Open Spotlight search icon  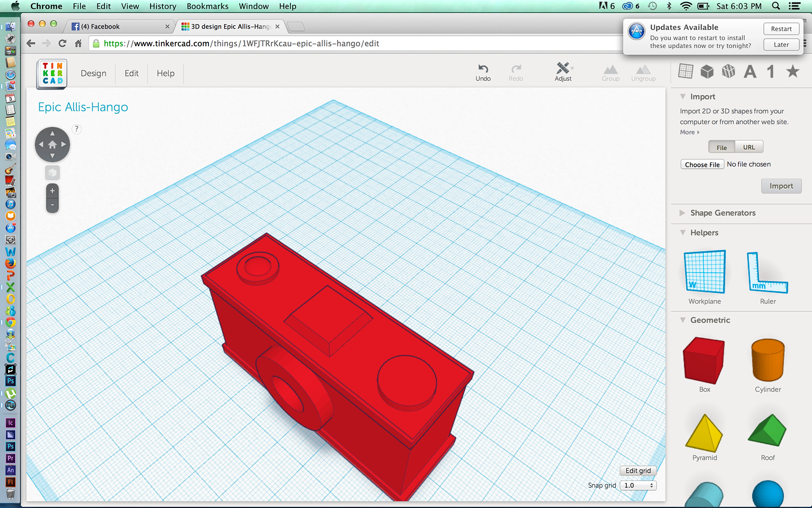(x=776, y=6)
